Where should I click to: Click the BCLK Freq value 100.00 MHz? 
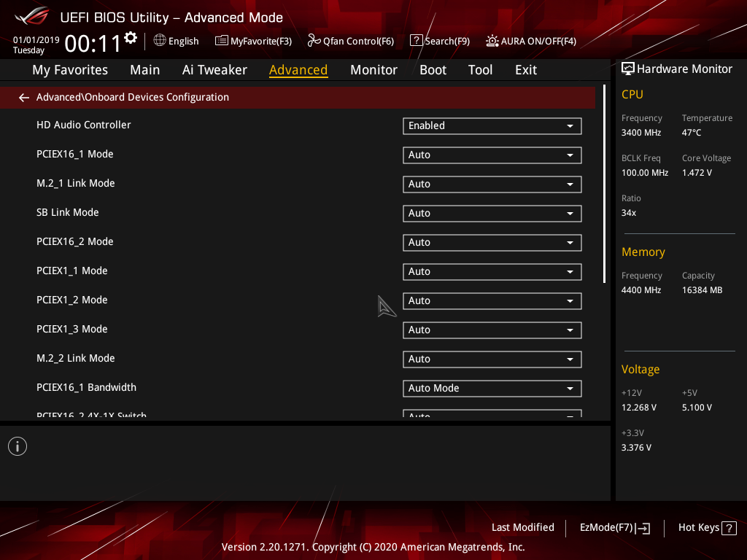click(645, 173)
